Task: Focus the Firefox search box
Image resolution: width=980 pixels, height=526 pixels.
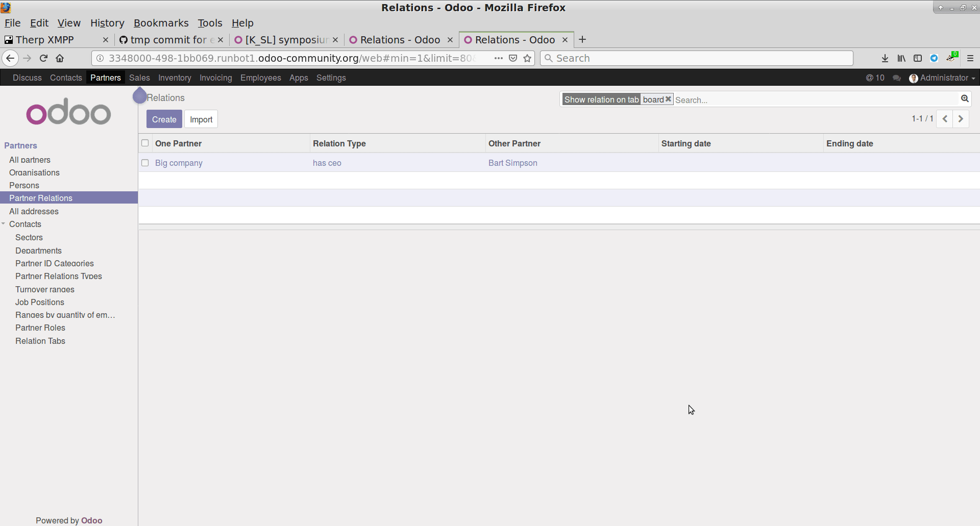Action: 697,58
